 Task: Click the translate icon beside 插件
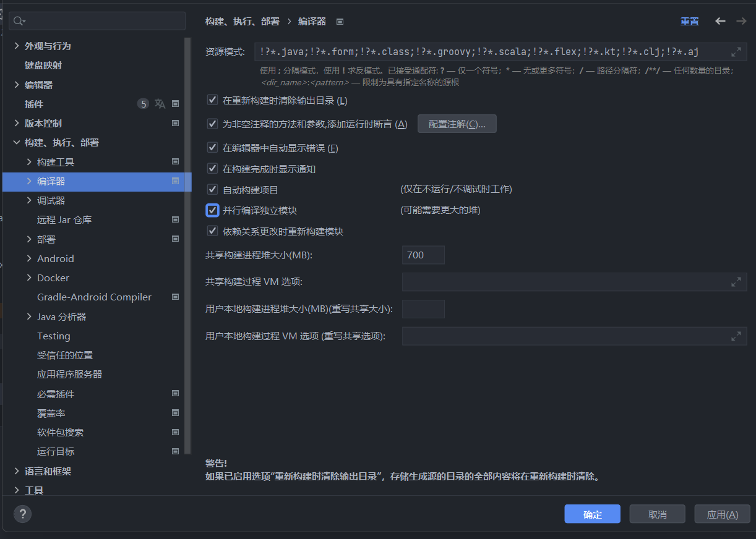pos(160,104)
